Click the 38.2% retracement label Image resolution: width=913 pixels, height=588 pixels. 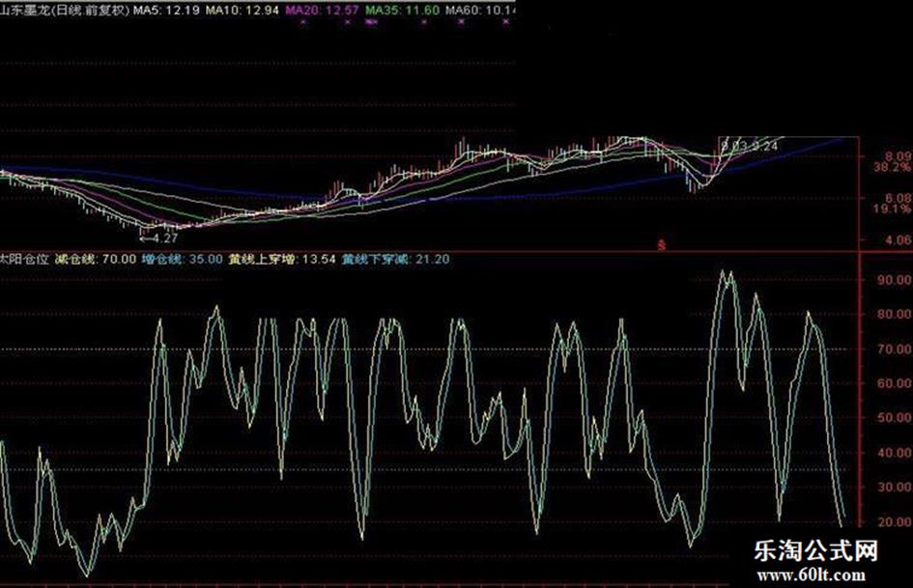pos(892,167)
